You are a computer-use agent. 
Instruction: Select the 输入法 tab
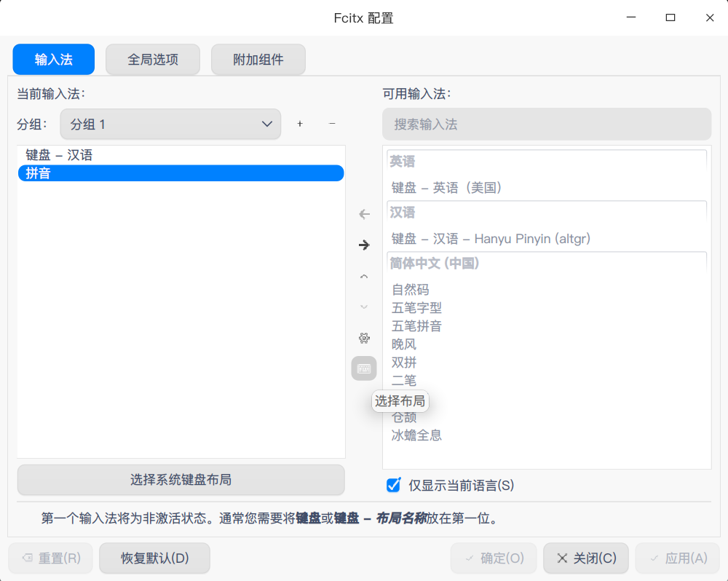point(53,59)
